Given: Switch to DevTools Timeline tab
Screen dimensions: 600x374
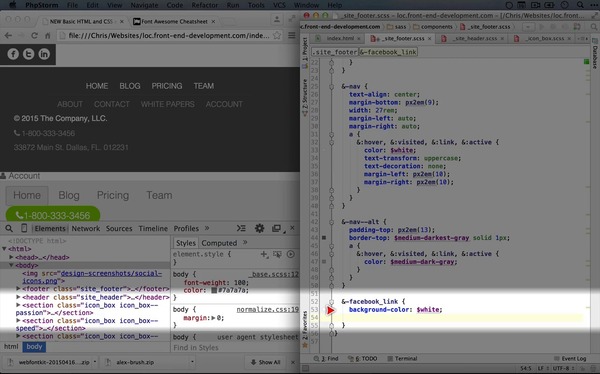Looking at the screenshot, I should (x=153, y=229).
